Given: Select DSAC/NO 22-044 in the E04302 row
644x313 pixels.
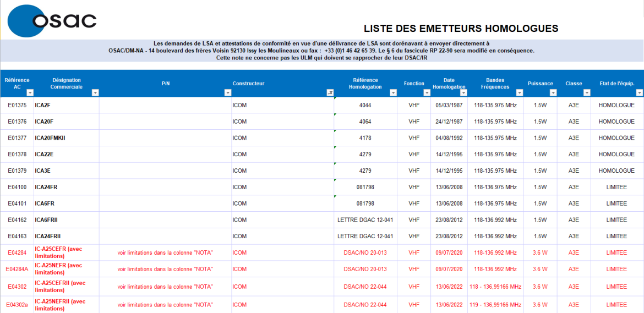Looking at the screenshot, I should (x=365, y=287).
